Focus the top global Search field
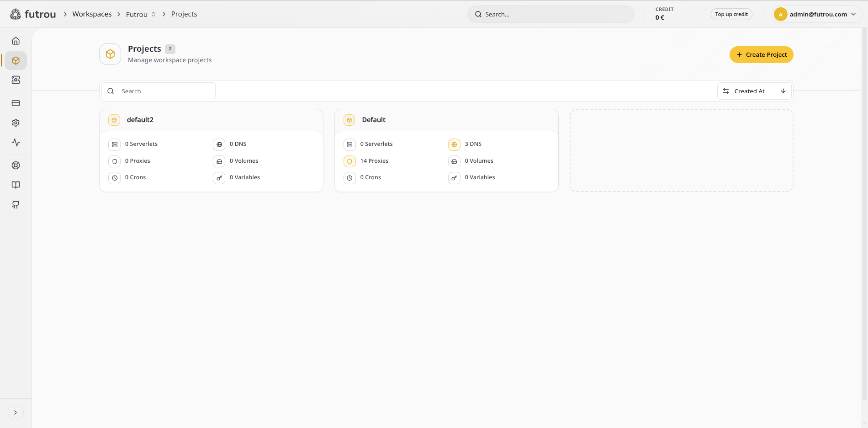 [550, 14]
